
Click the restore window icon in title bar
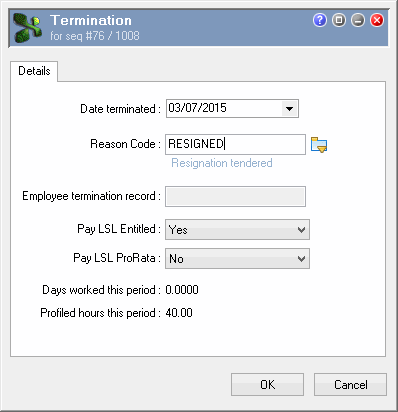pyautogui.click(x=339, y=20)
